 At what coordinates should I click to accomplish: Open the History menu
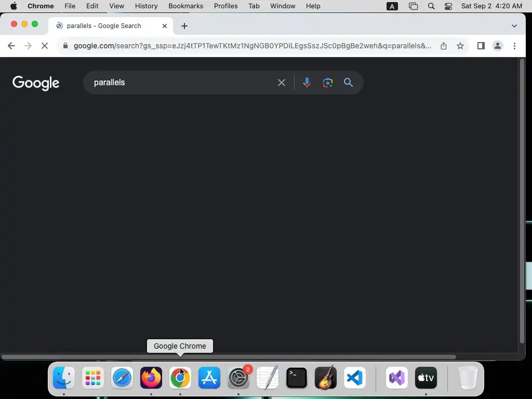[146, 6]
